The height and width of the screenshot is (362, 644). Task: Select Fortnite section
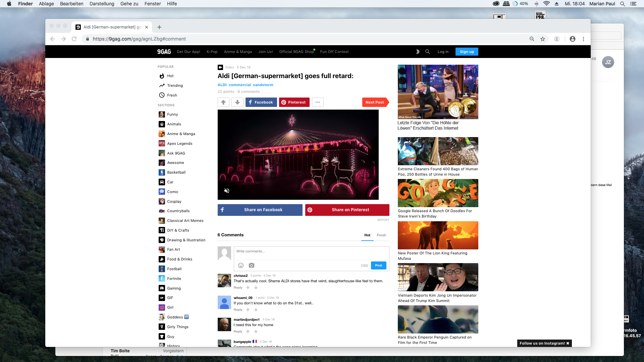174,279
